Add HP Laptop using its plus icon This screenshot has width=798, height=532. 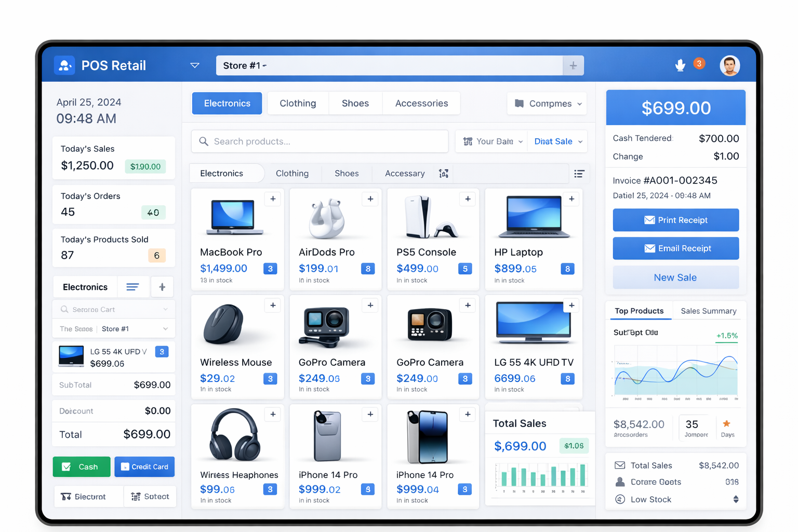pos(571,199)
